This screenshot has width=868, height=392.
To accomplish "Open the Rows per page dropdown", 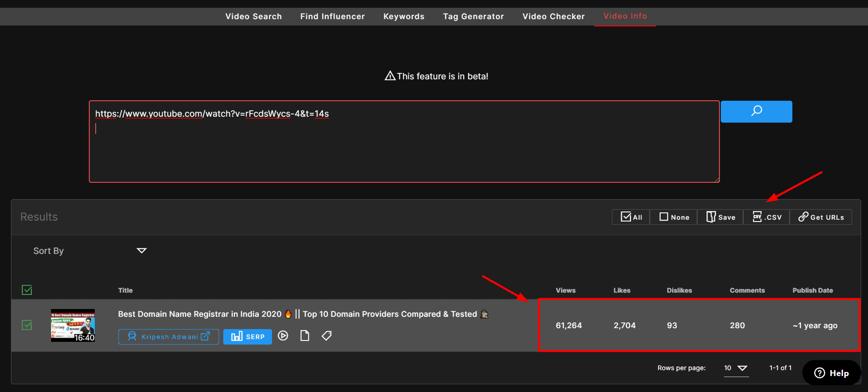I will (x=736, y=368).
